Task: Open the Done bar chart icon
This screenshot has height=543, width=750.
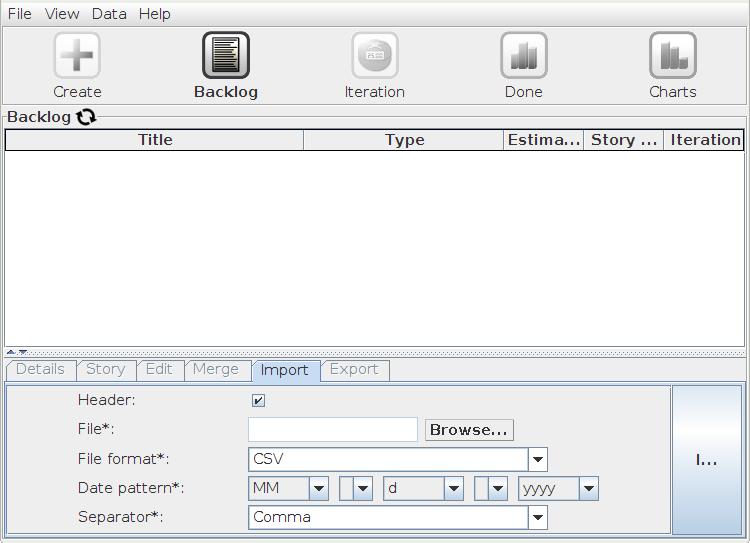Action: [x=524, y=55]
